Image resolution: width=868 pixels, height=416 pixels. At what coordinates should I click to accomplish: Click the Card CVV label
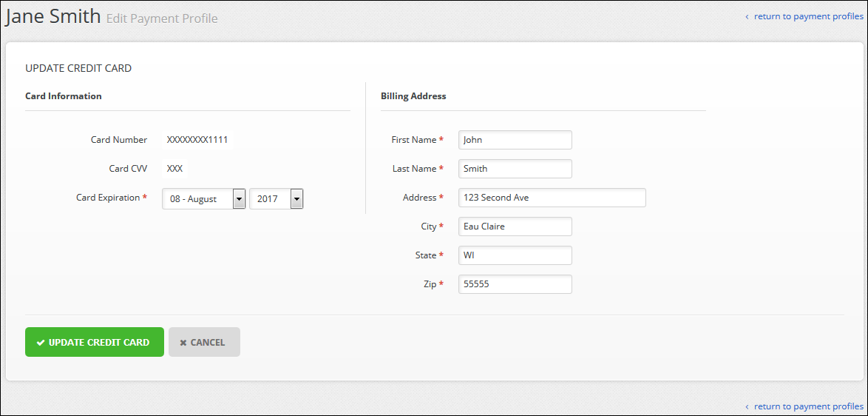pyautogui.click(x=128, y=168)
